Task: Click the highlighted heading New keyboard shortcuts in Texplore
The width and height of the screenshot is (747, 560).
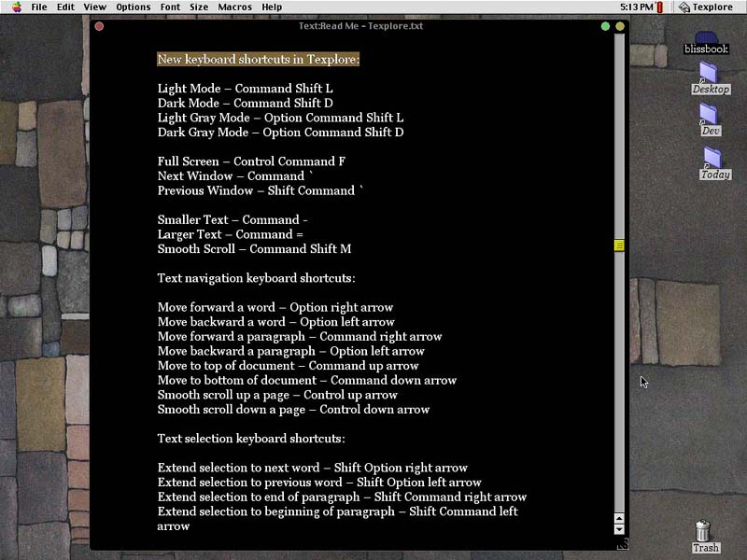Action: coord(259,59)
